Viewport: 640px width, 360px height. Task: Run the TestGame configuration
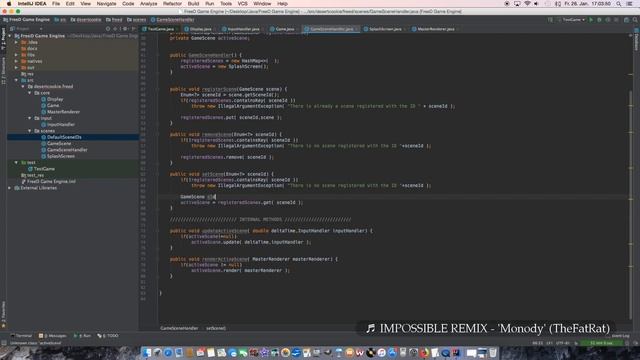click(x=591, y=20)
